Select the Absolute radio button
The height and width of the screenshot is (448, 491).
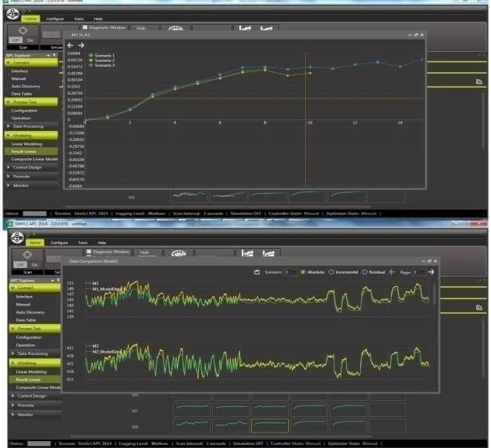303,272
